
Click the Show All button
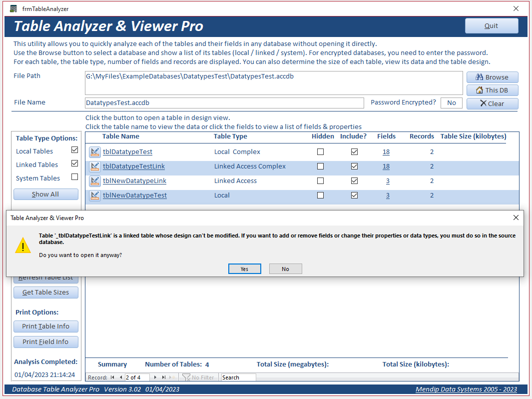click(46, 194)
